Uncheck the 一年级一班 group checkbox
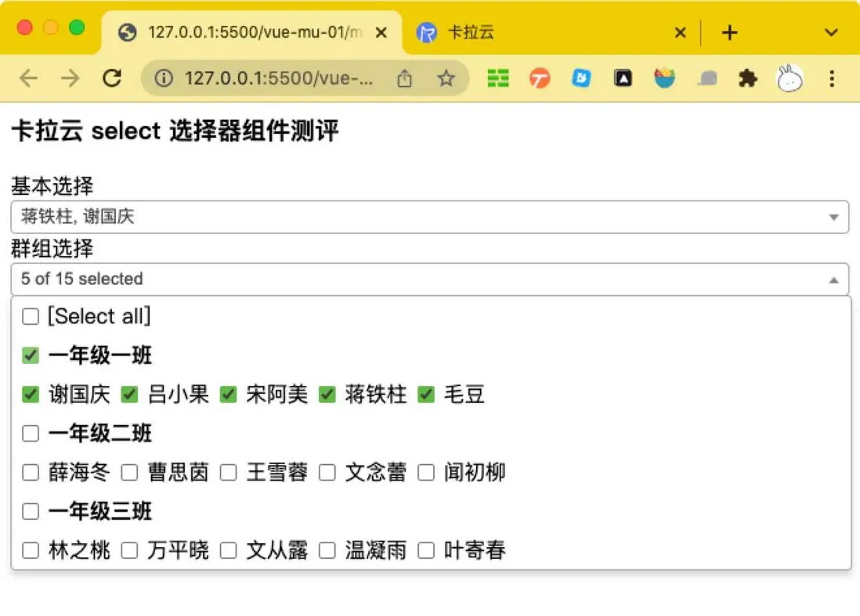The image size is (860, 616). [31, 355]
